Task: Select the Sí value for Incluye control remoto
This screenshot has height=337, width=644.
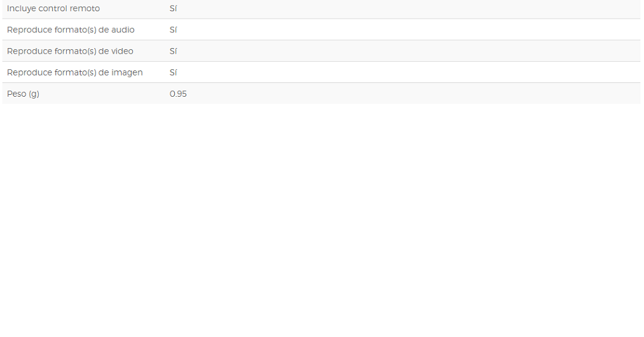Action: [x=173, y=9]
